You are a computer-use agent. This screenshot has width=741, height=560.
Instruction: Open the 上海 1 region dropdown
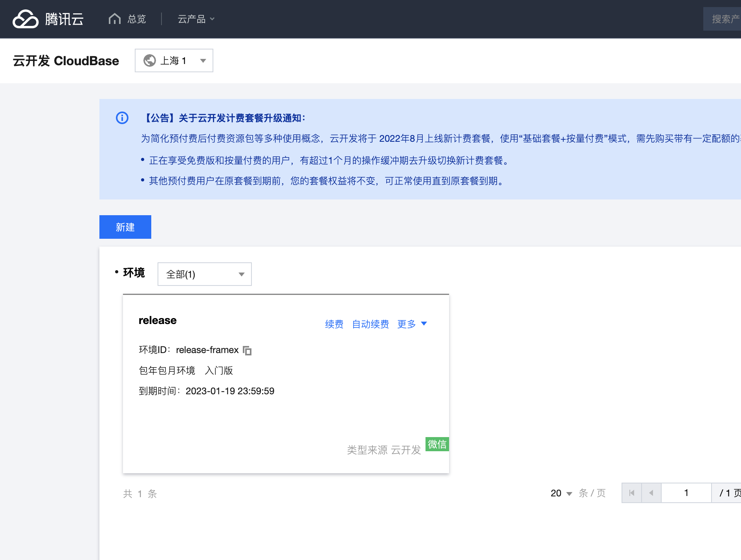pyautogui.click(x=174, y=60)
